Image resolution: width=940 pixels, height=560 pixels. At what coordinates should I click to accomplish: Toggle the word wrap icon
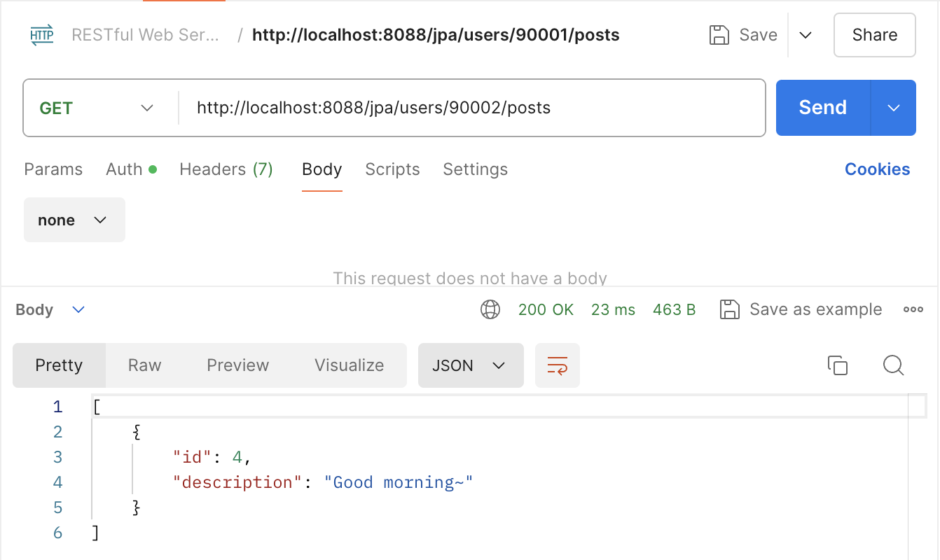(558, 365)
